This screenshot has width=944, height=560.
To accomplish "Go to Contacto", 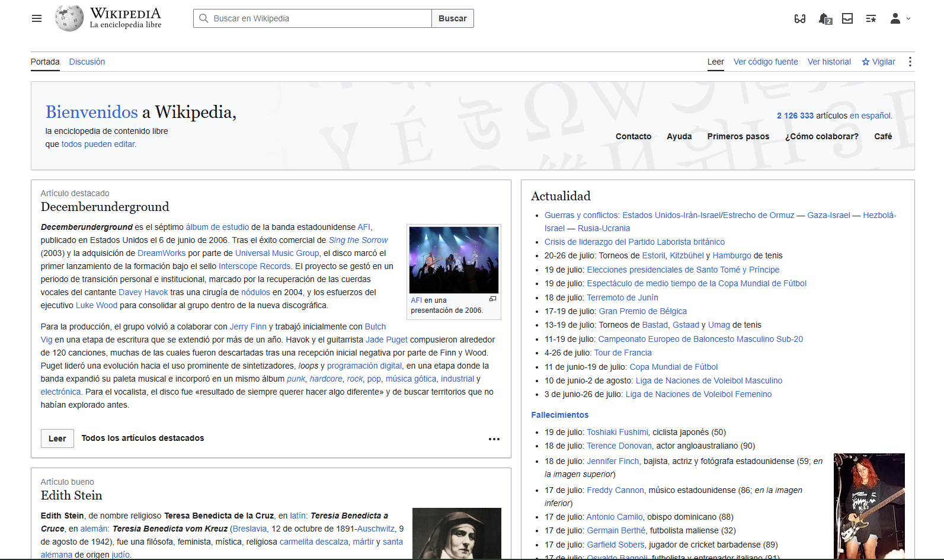I will [633, 136].
